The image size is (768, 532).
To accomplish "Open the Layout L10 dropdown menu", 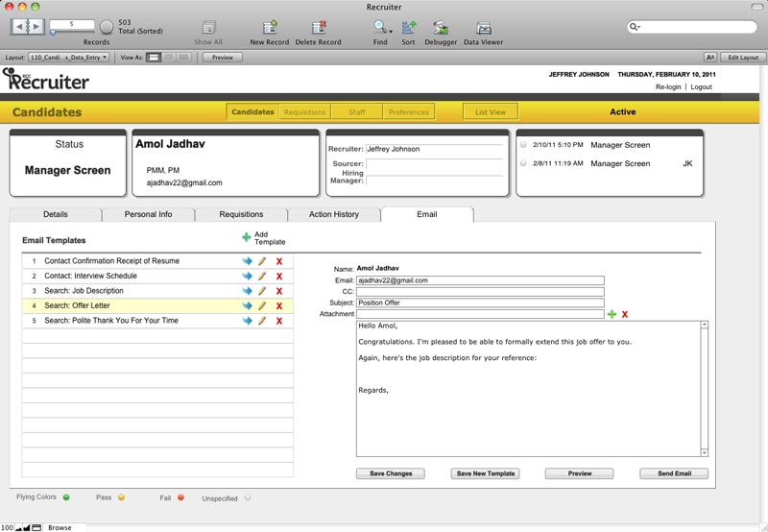I will 68,58.
